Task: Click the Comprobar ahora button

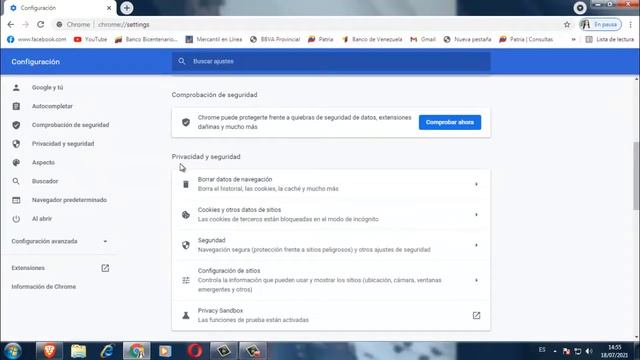Action: tap(450, 122)
